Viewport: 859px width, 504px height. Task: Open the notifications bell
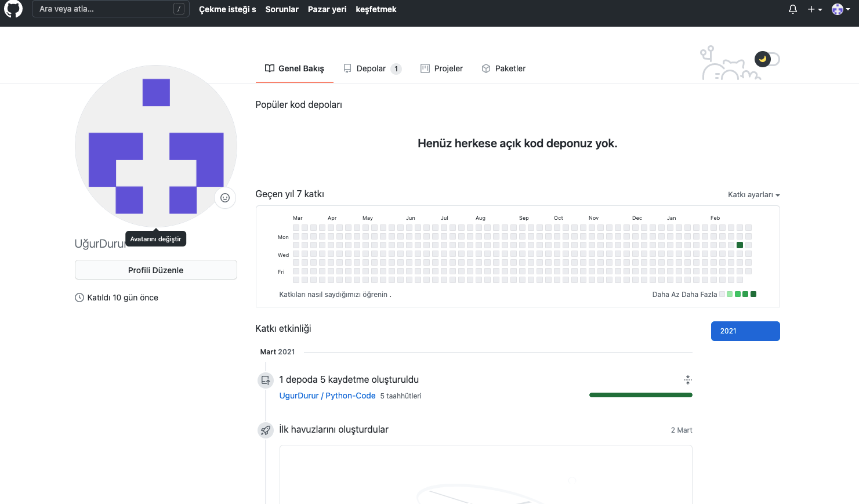(792, 9)
